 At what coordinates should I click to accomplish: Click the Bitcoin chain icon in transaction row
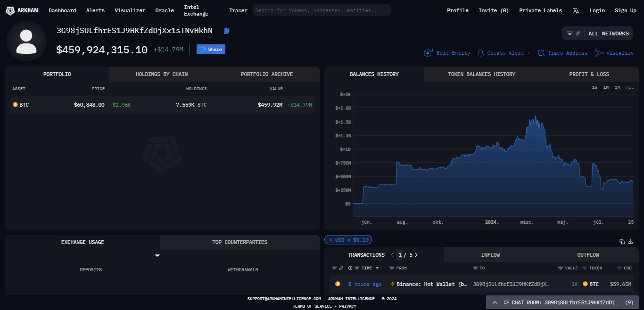tap(338, 284)
